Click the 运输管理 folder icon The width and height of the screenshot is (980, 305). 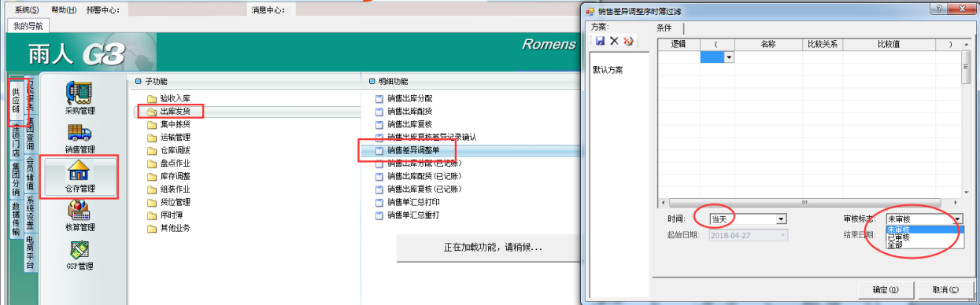point(152,137)
